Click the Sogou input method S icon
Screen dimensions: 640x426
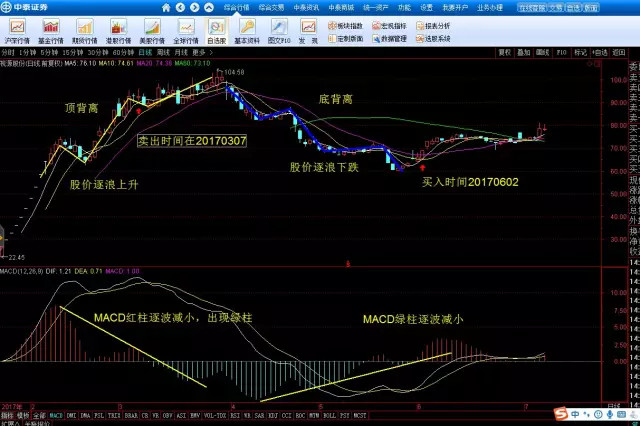561,414
